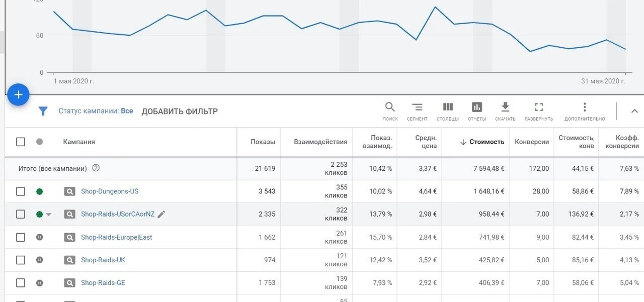
Task: Open the Сегмент segment tool
Action: click(x=417, y=111)
